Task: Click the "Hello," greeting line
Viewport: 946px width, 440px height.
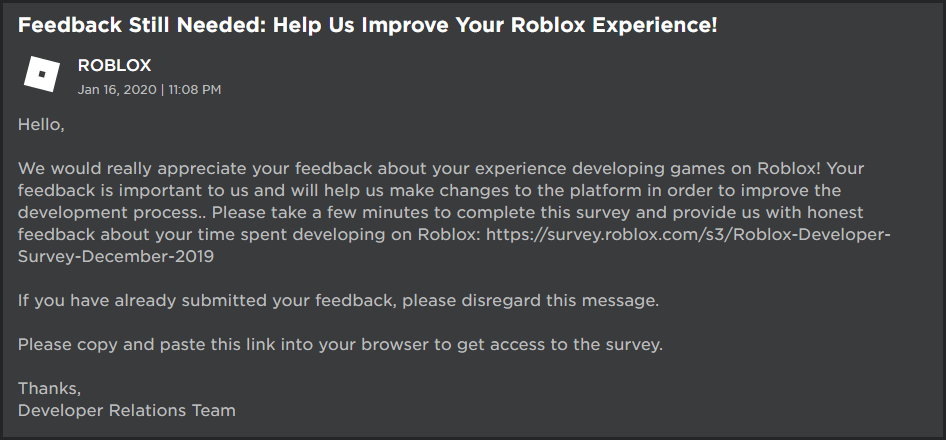Action: point(41,125)
